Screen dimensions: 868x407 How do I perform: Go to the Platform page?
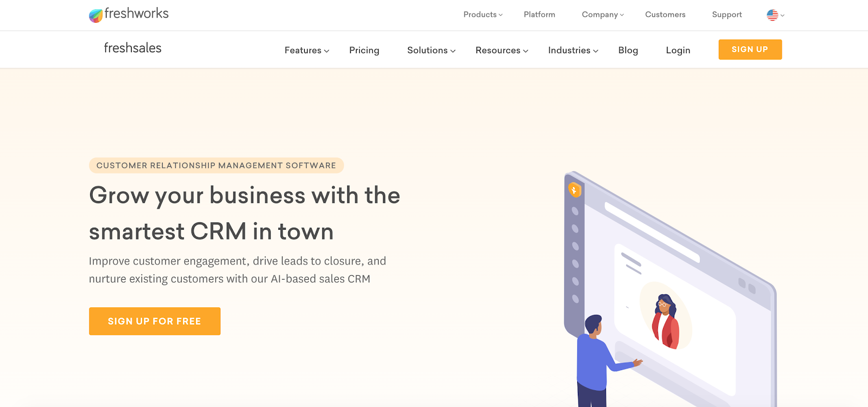click(x=539, y=15)
